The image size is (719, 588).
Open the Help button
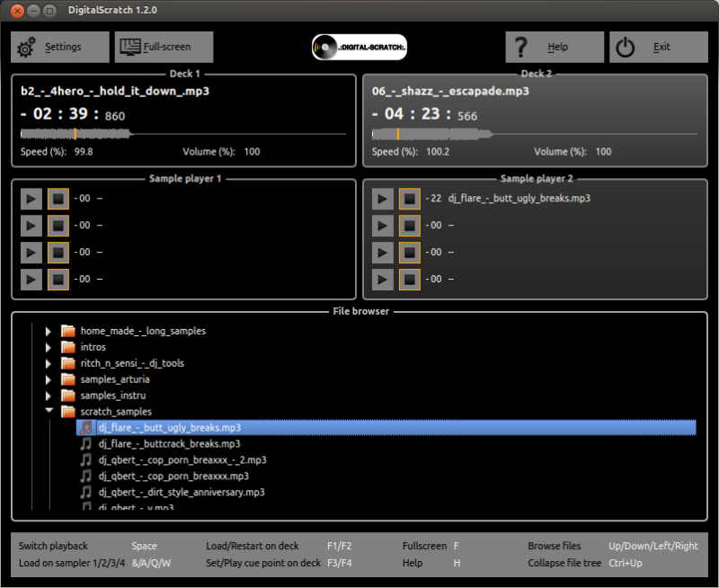(x=555, y=47)
